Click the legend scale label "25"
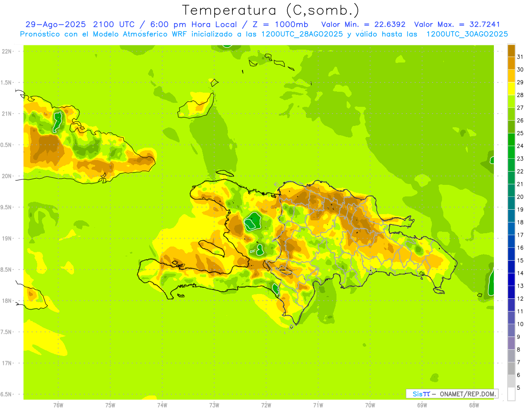The height and width of the screenshot is (411, 532). (520, 133)
